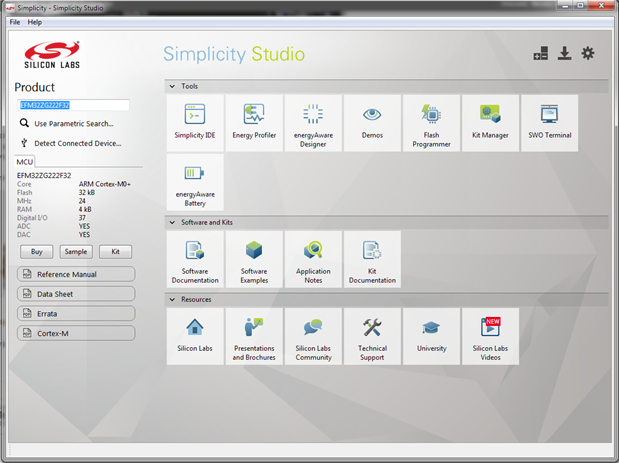
Task: Open the Cortex-M document
Action: [x=76, y=333]
